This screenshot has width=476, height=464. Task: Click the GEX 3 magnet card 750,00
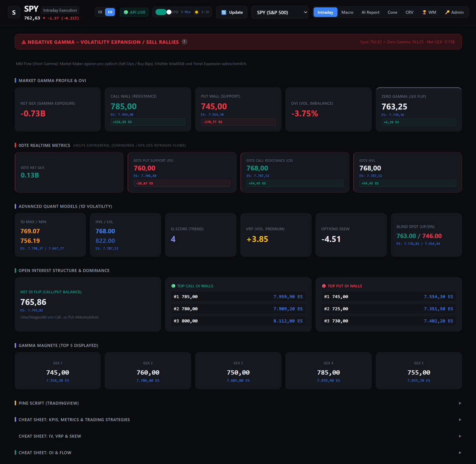click(238, 371)
